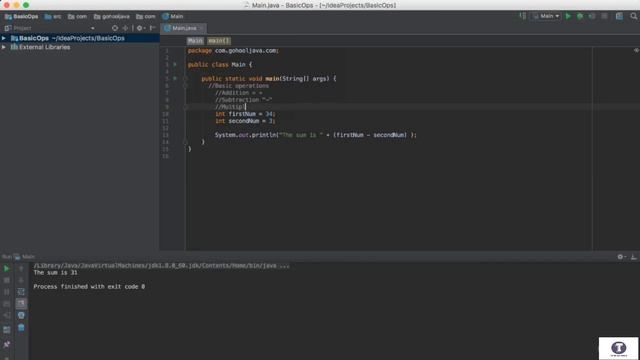
Task: Click run gutter arrow beside class Main
Action: pyautogui.click(x=175, y=64)
